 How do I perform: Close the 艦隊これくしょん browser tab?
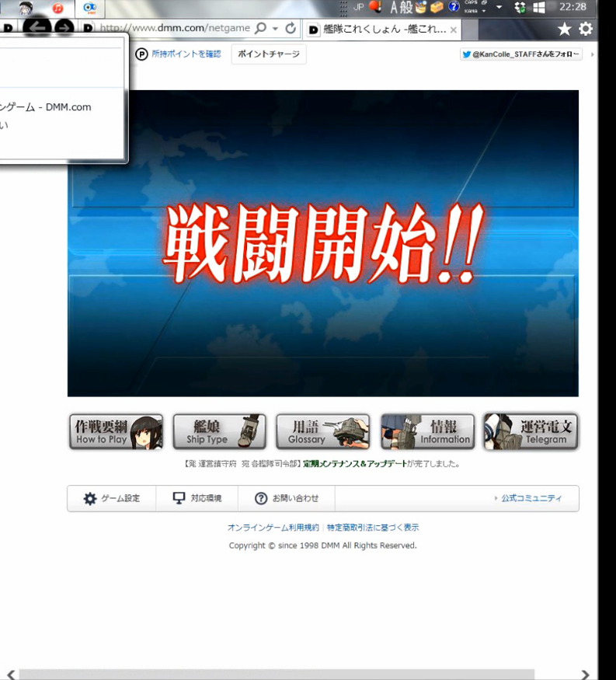pos(453,30)
